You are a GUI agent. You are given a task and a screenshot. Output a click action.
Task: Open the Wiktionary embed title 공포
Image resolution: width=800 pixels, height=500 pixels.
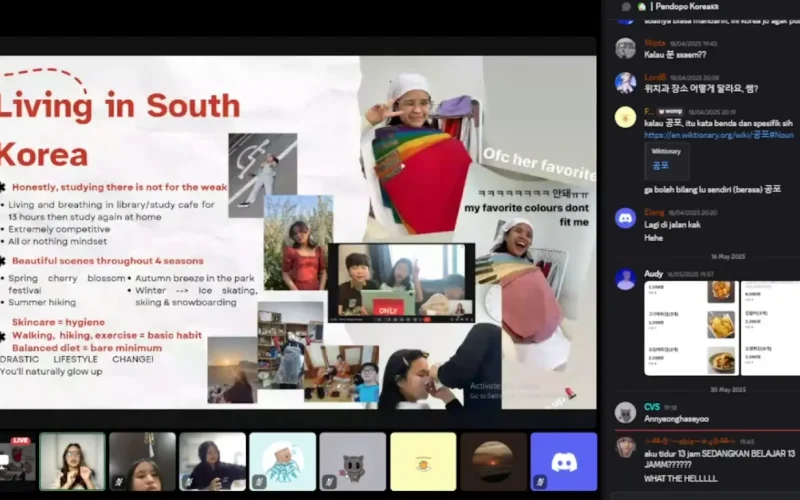coord(661,165)
